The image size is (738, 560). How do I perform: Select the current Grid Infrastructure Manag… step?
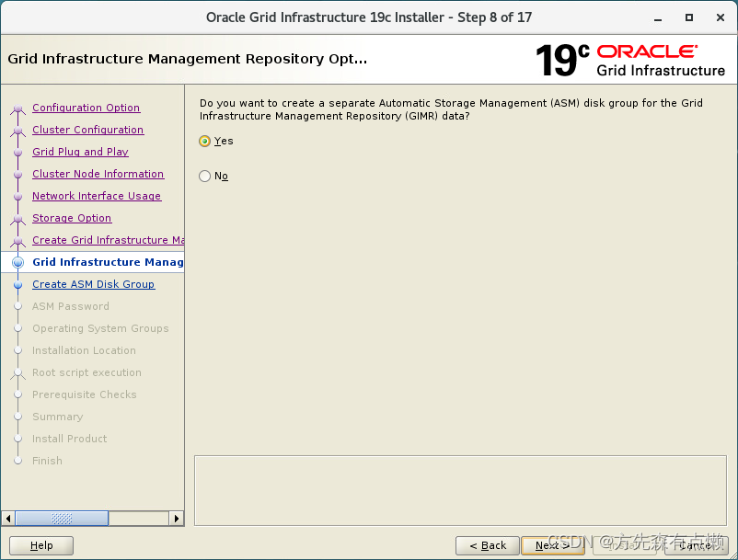coord(108,262)
